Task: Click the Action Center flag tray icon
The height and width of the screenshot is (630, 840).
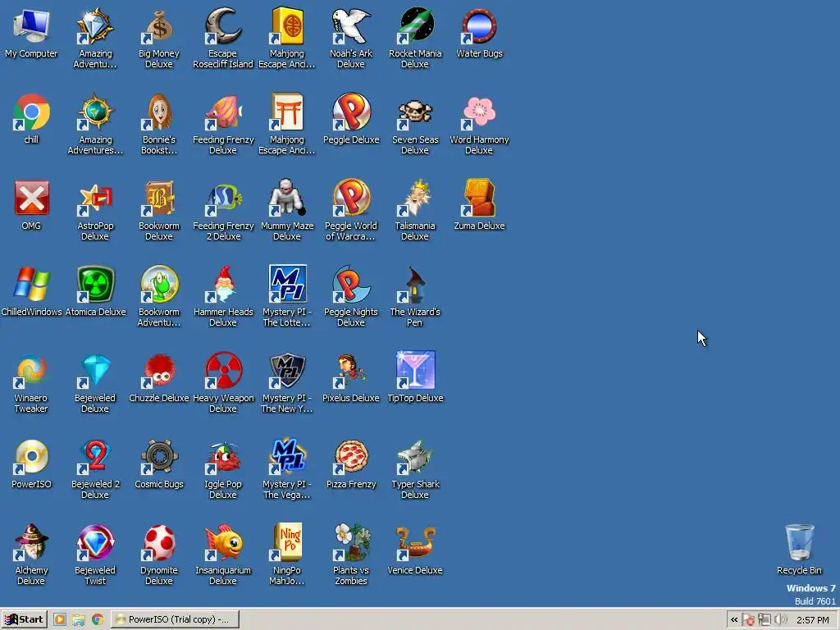Action: pyautogui.click(x=748, y=620)
